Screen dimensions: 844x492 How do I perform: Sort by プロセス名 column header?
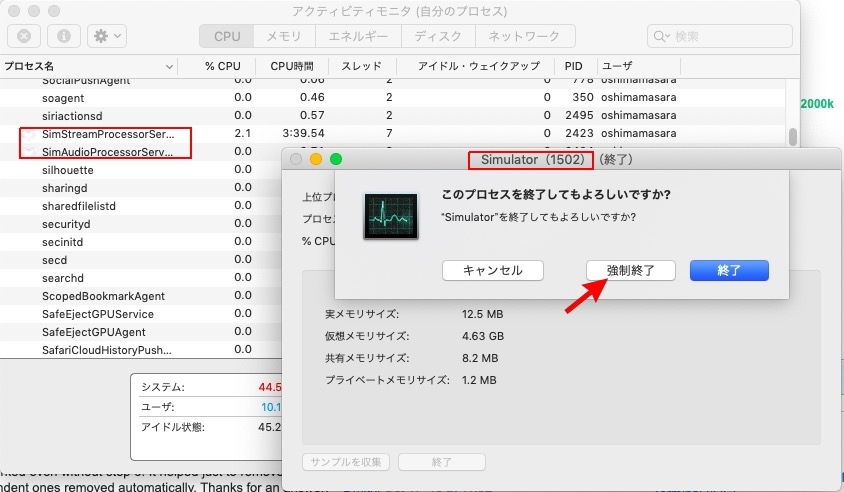coord(89,66)
